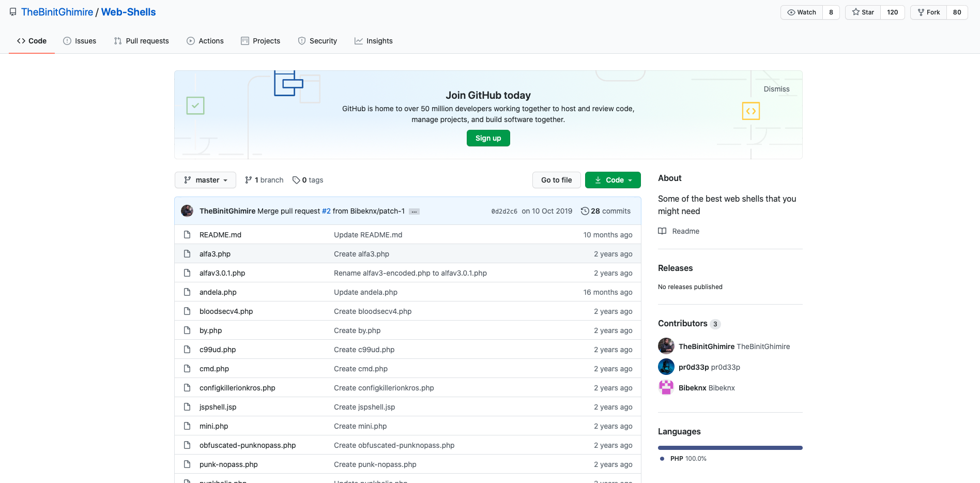Click the commit history clock icon
980x483 pixels.
pos(585,211)
